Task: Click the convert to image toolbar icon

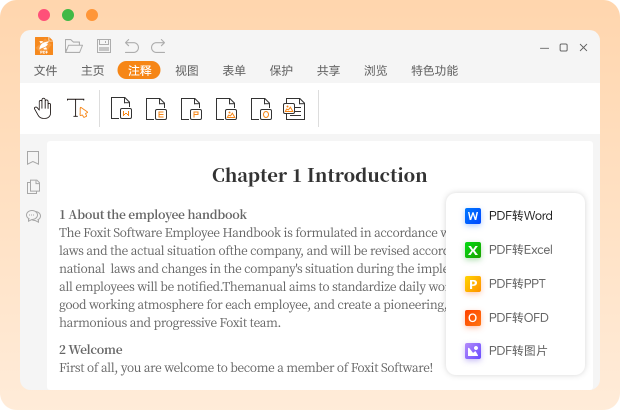Action: [226, 108]
